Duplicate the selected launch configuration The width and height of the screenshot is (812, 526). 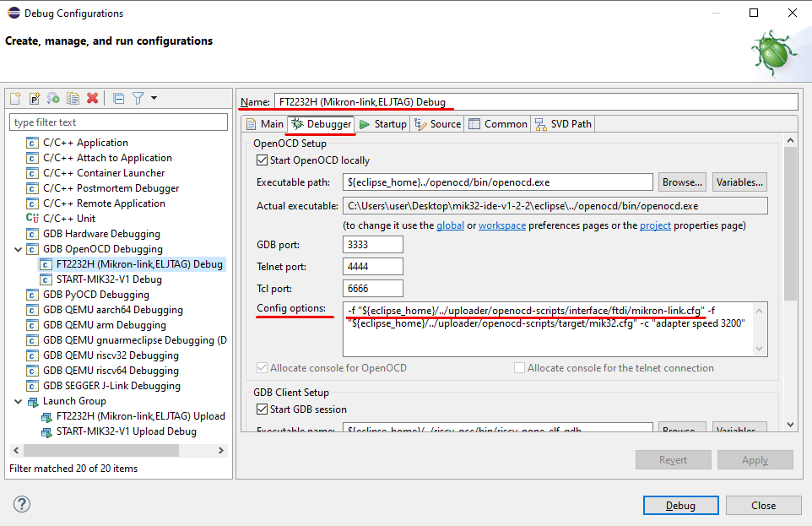point(73,98)
